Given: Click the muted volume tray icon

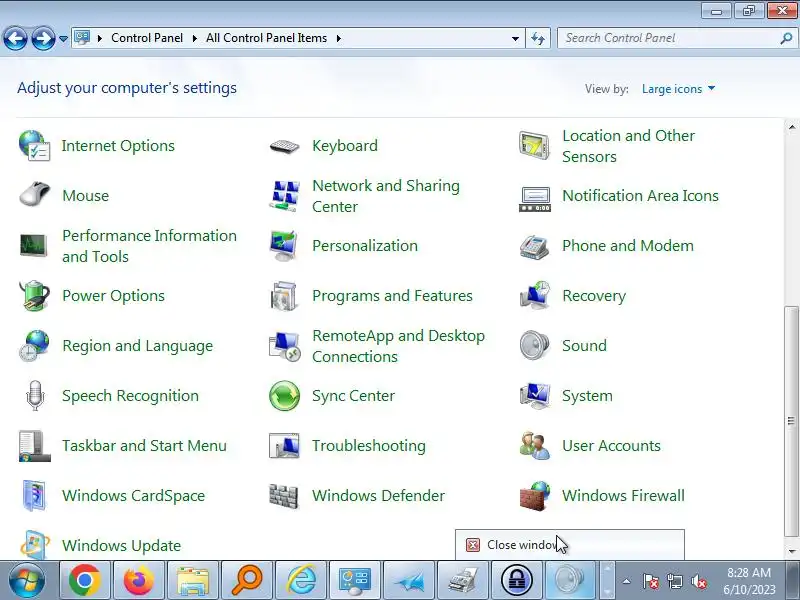Looking at the screenshot, I should coord(698,581).
